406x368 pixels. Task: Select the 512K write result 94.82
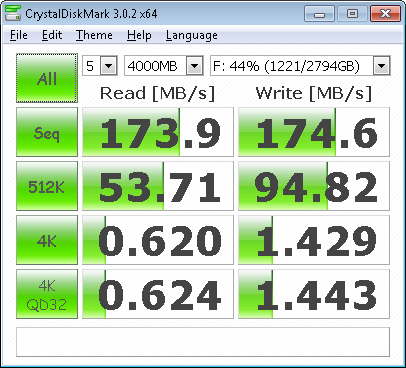(x=314, y=186)
